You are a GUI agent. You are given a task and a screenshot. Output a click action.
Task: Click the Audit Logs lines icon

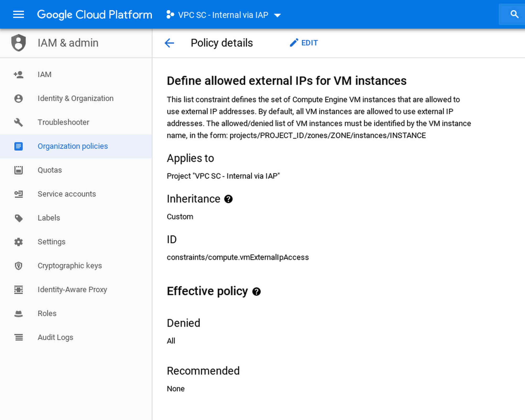coord(19,337)
